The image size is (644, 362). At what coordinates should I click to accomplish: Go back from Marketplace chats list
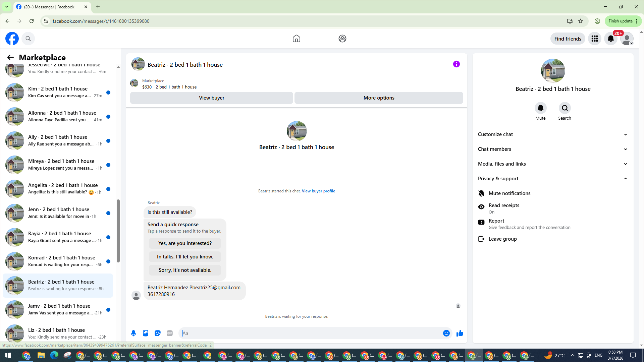11,57
